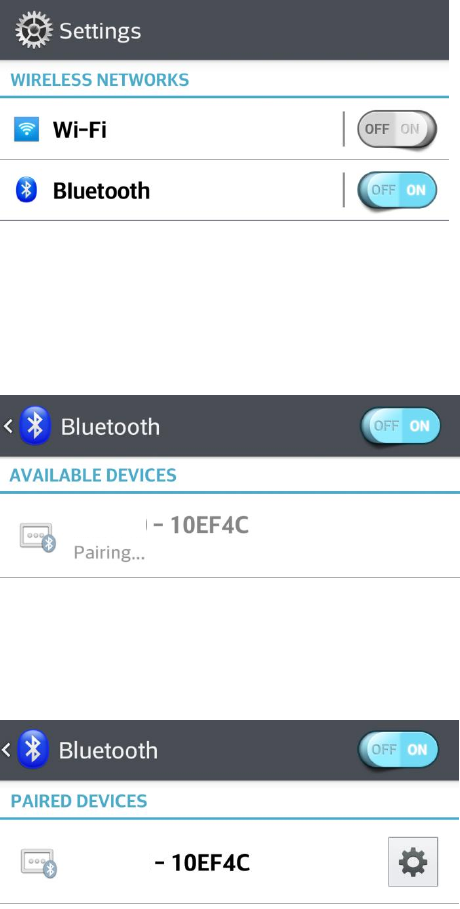Click the Settings title text
This screenshot has width=460, height=909.
[x=100, y=31]
